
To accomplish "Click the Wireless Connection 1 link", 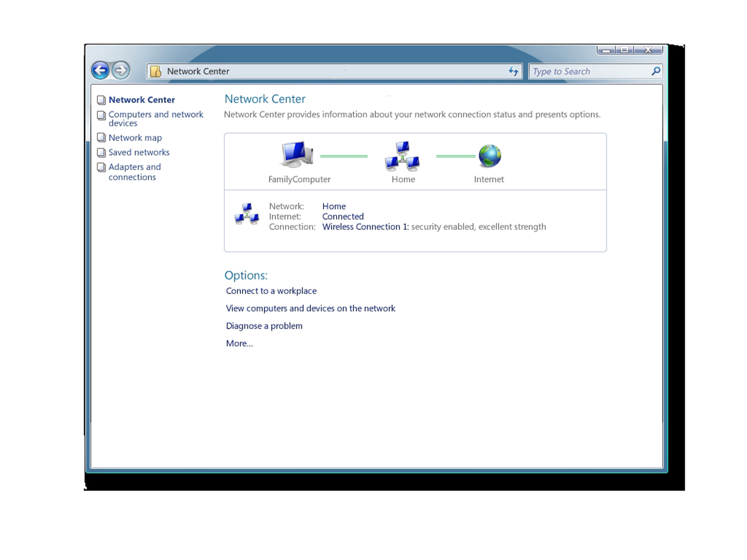I will 365,227.
